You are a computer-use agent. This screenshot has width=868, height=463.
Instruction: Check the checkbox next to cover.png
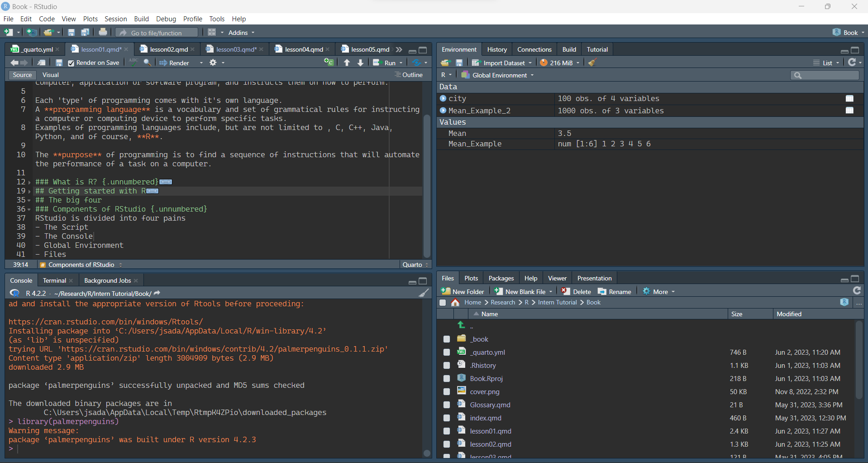click(x=446, y=391)
